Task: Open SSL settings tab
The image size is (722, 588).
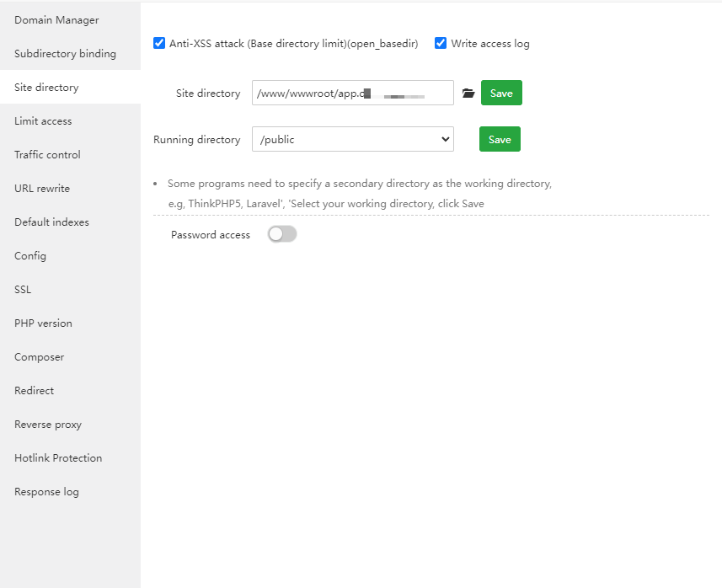Action: (70, 289)
